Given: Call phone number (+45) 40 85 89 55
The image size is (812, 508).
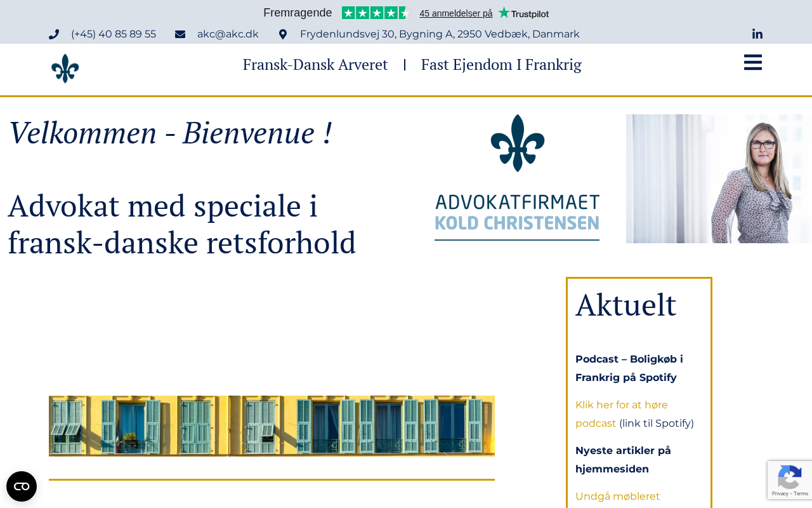Looking at the screenshot, I should click(x=114, y=34).
